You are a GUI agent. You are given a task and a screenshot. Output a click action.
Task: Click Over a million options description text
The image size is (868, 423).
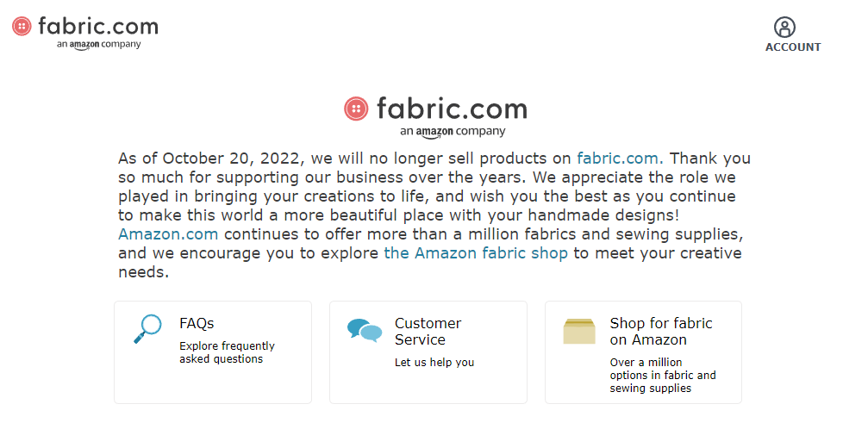point(663,376)
